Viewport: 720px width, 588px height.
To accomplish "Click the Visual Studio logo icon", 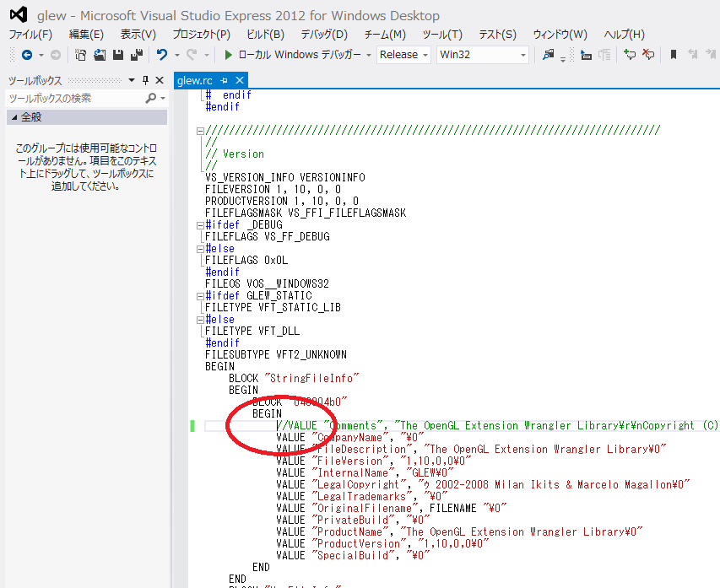I will pyautogui.click(x=19, y=15).
